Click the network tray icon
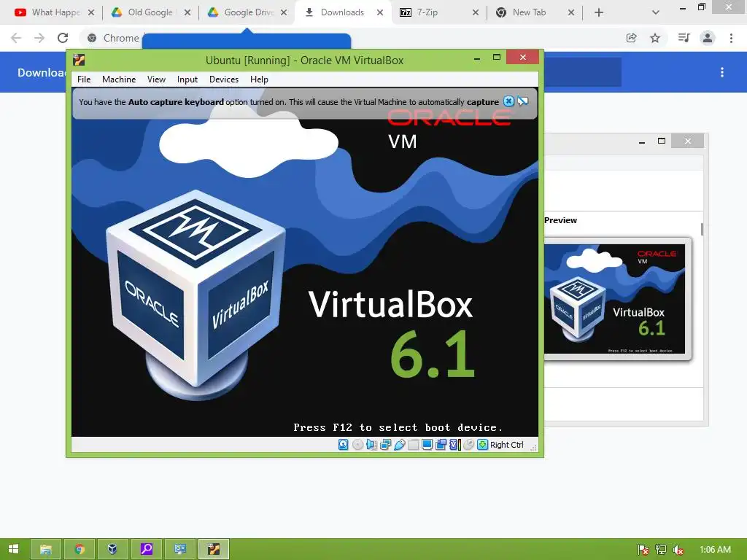This screenshot has height=560, width=747. point(661,550)
